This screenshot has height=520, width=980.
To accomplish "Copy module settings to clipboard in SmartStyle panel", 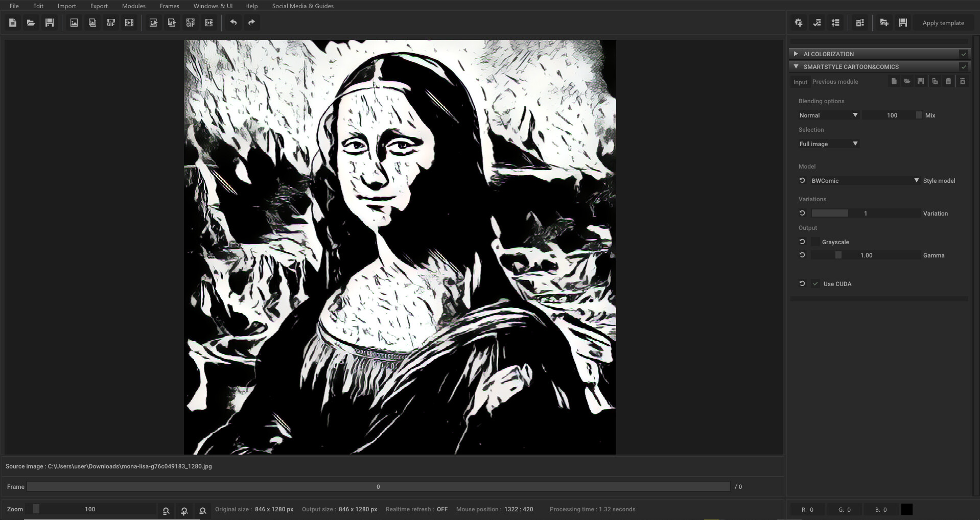I will (x=935, y=81).
